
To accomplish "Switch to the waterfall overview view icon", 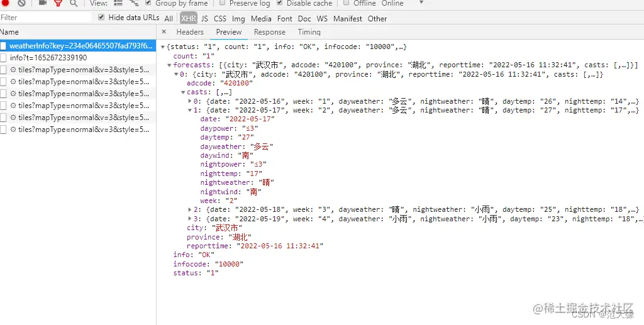I will click(x=135, y=3).
